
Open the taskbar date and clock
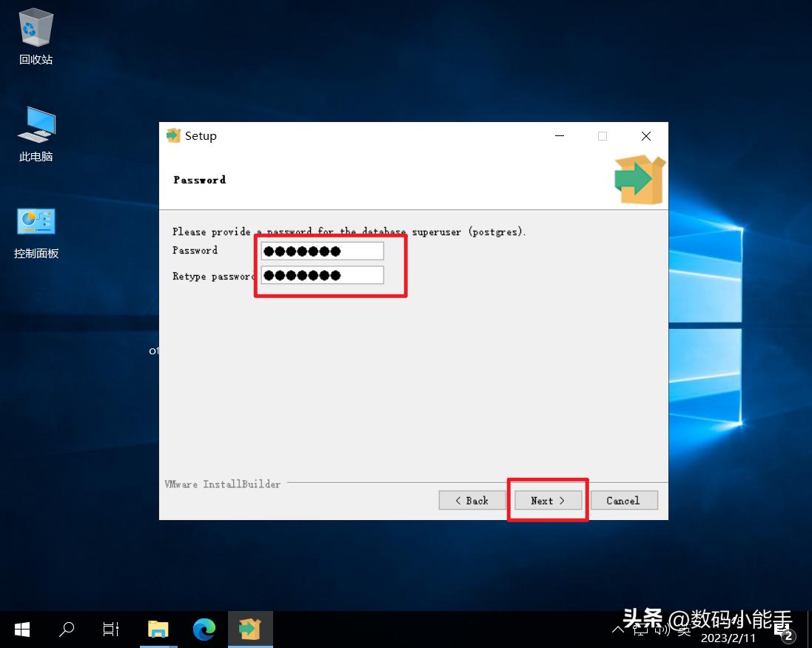[x=728, y=637]
